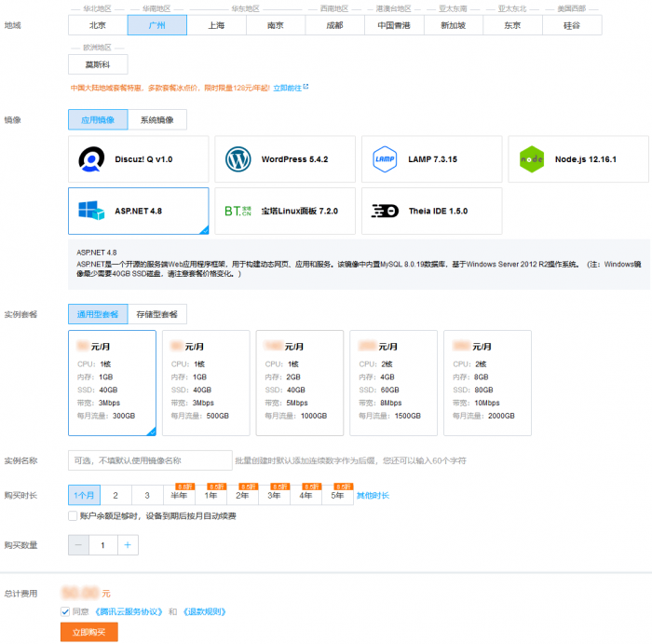Switch to the 存储型套餐 tab
This screenshot has height=644, width=652.
click(156, 315)
